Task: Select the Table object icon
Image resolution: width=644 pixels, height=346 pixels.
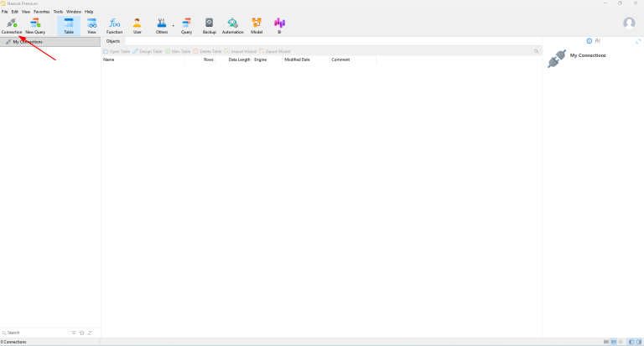Action: click(69, 25)
